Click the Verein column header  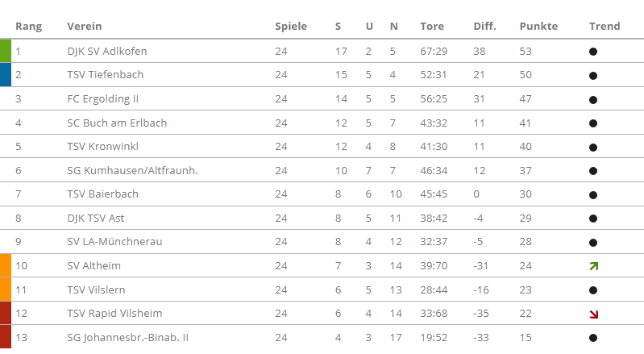pyautogui.click(x=84, y=27)
